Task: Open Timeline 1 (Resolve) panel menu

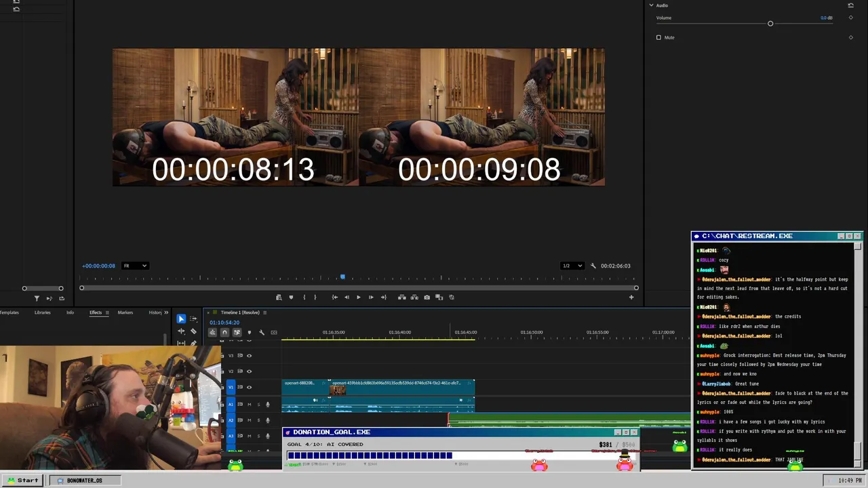Action: pos(265,312)
